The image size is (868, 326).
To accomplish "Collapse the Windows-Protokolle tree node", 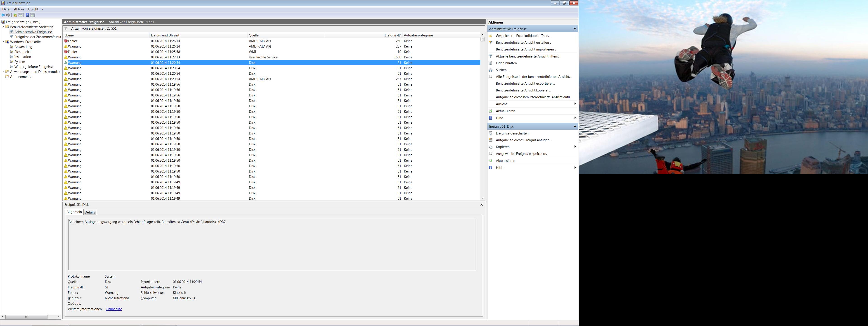I will tap(3, 42).
